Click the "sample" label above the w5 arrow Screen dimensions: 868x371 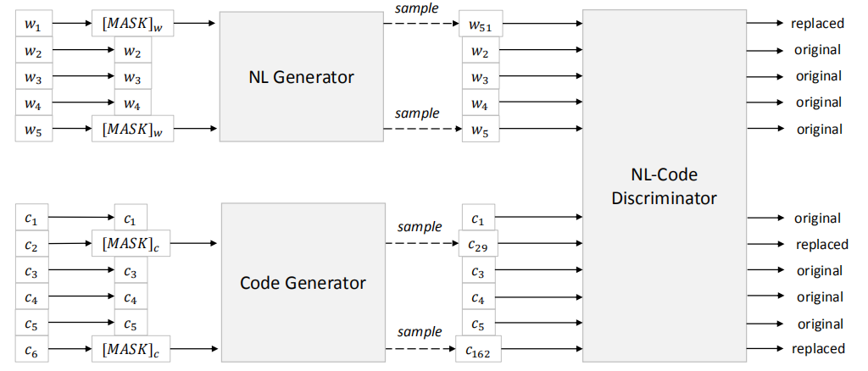click(x=418, y=113)
